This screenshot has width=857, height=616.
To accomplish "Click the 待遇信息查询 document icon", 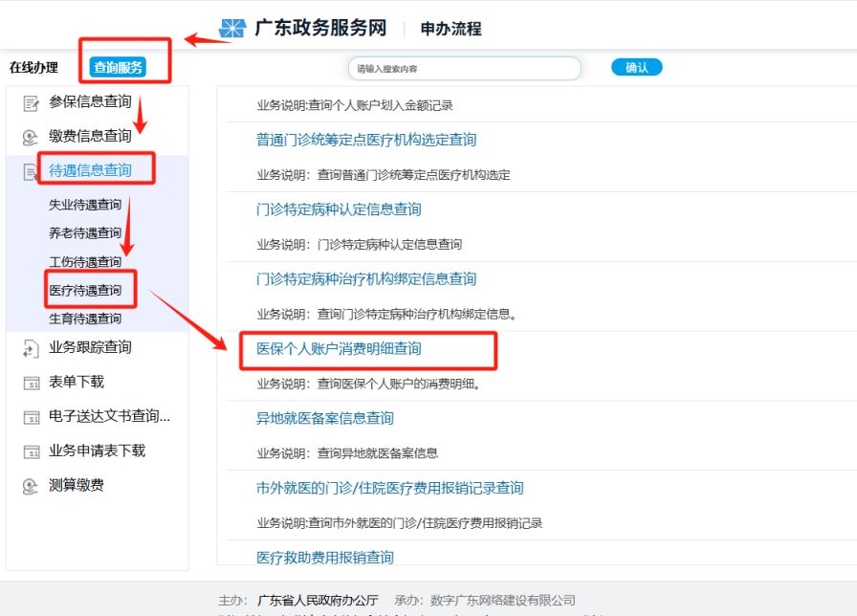I will (31, 171).
